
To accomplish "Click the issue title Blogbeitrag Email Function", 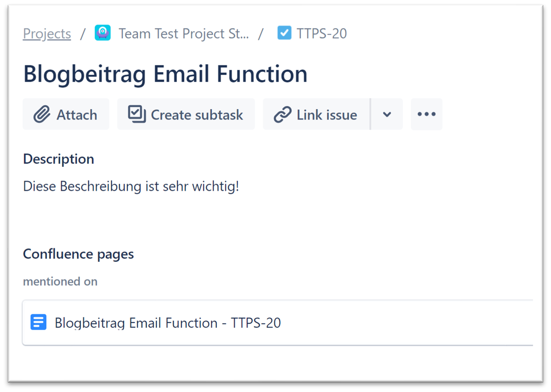I will pos(165,74).
